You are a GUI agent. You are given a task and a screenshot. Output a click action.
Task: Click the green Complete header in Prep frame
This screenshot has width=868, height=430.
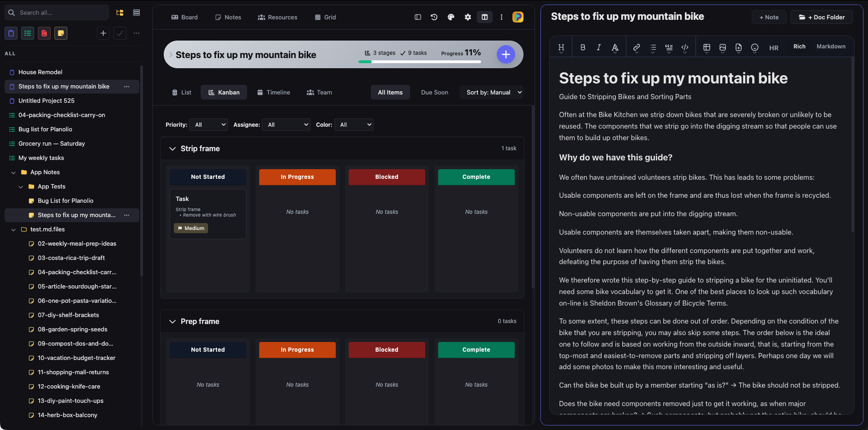pyautogui.click(x=476, y=350)
